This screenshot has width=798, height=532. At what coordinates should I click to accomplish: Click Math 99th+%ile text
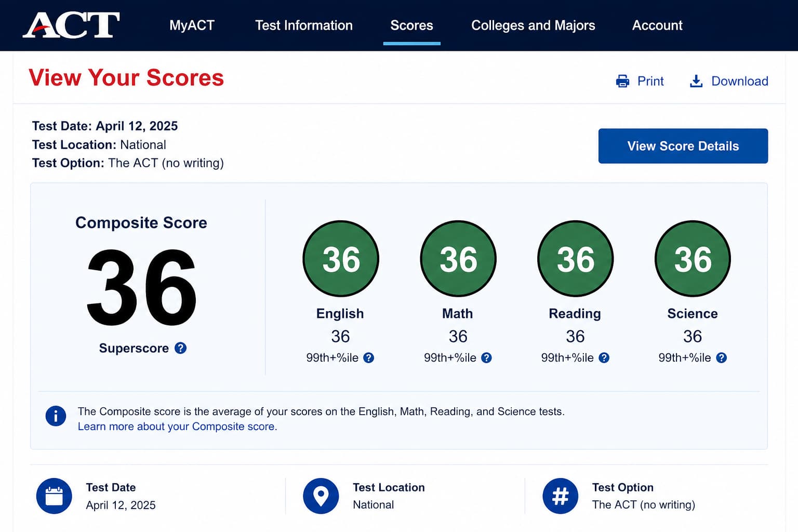coord(450,358)
